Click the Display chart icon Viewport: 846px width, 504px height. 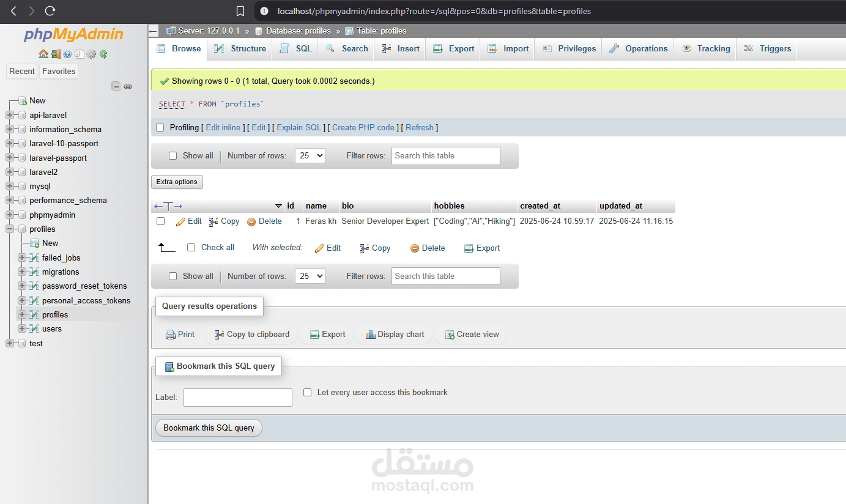(370, 335)
